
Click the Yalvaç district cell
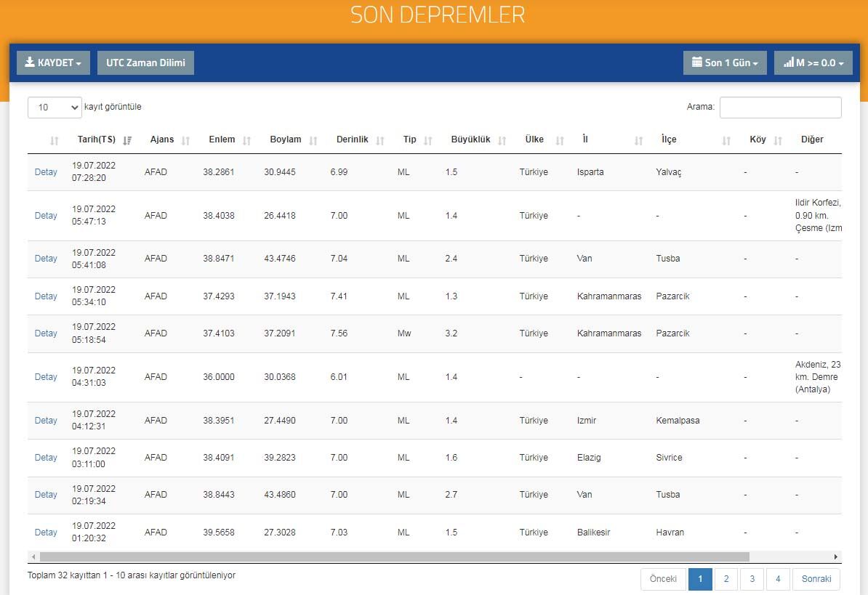669,172
